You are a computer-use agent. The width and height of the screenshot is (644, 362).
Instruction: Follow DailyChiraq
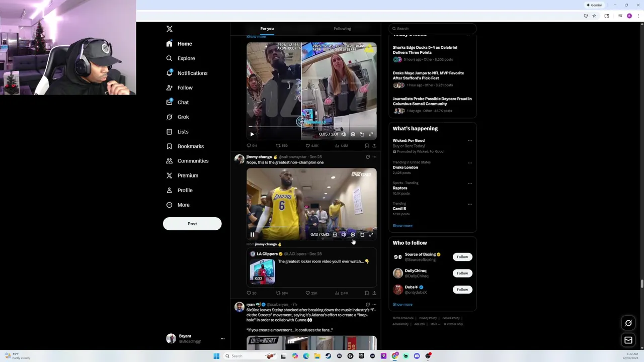462,273
